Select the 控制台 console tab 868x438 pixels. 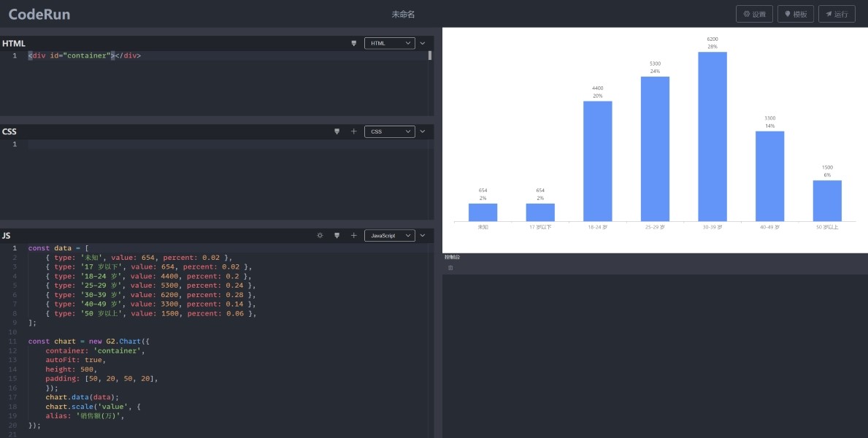click(453, 257)
